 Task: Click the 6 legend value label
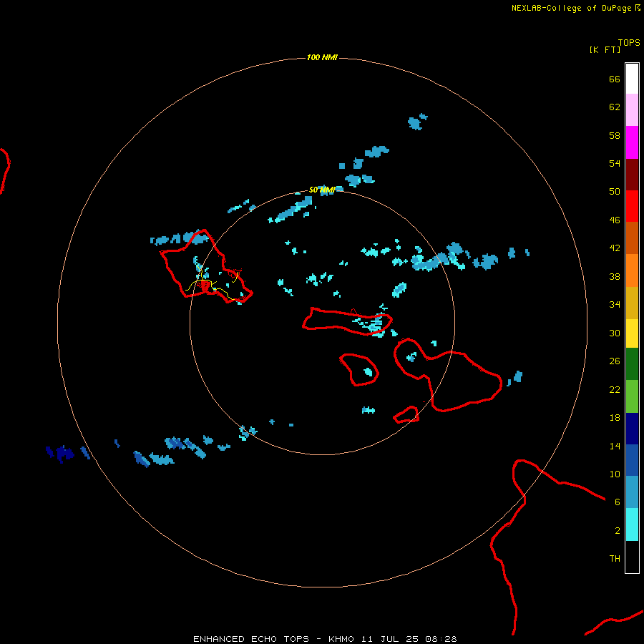point(618,502)
